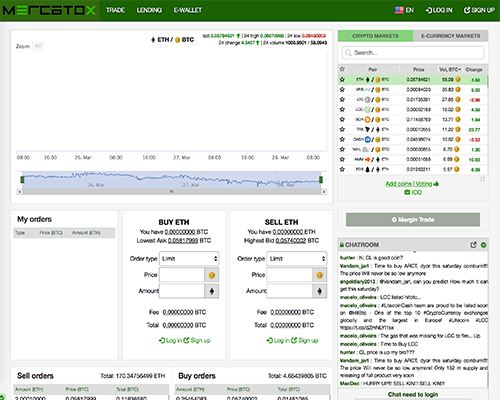Favorite the LOC/BTC pair star
The image size is (500, 400).
tap(342, 109)
